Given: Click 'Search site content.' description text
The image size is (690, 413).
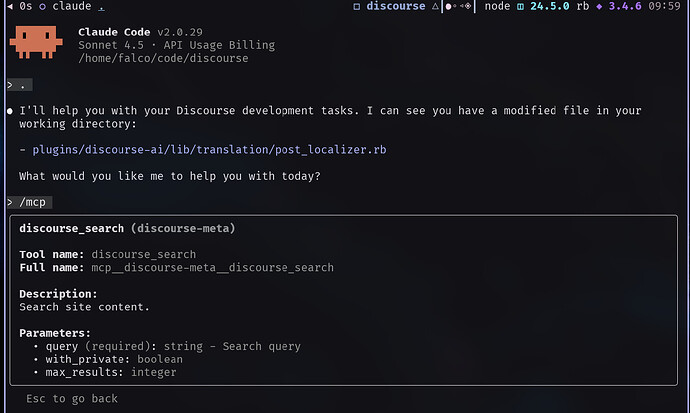Looking at the screenshot, I should pos(84,307).
